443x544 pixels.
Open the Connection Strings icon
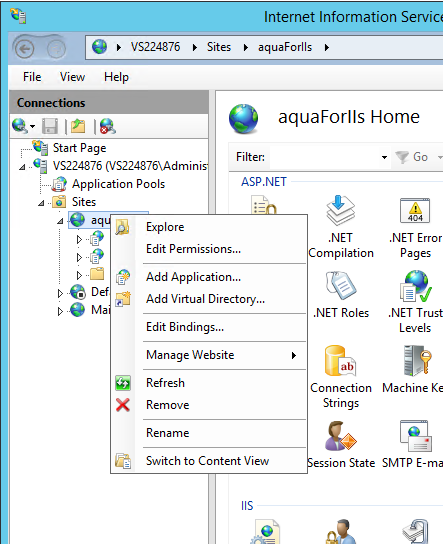[340, 361]
